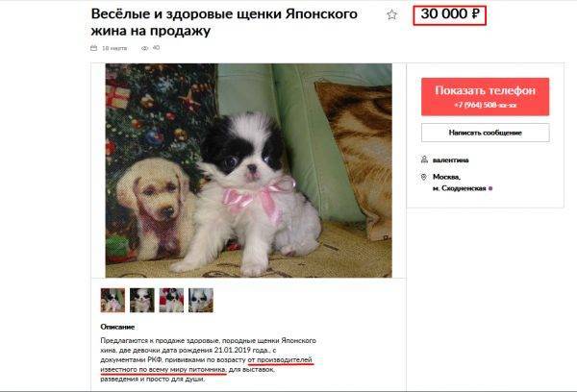The image size is (577, 392).
Task: Select the first puppy thumbnail
Action: (x=113, y=301)
